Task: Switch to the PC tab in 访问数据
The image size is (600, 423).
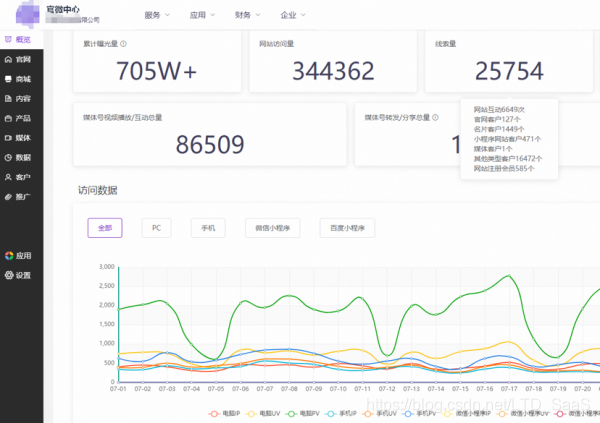Action: pyautogui.click(x=156, y=228)
